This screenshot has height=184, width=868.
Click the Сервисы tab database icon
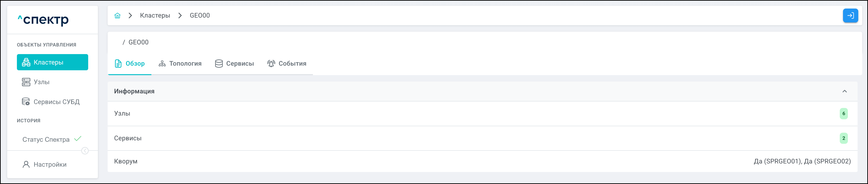coord(219,64)
